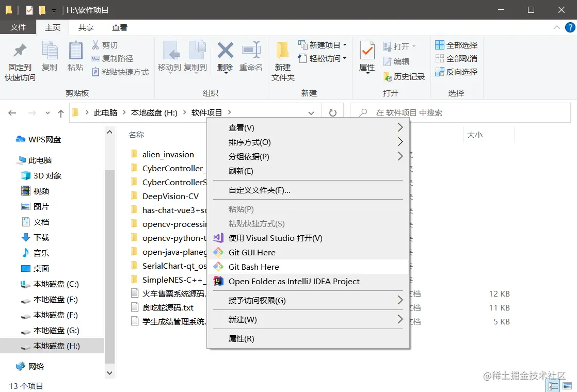Click History (历史记录) icon
This screenshot has height=392, width=577.
(388, 77)
